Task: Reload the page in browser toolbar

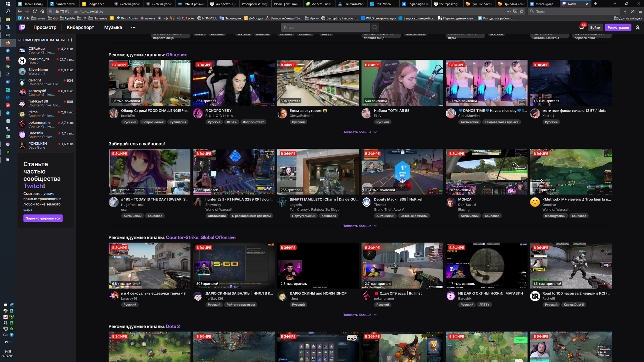Action: tap(35, 11)
